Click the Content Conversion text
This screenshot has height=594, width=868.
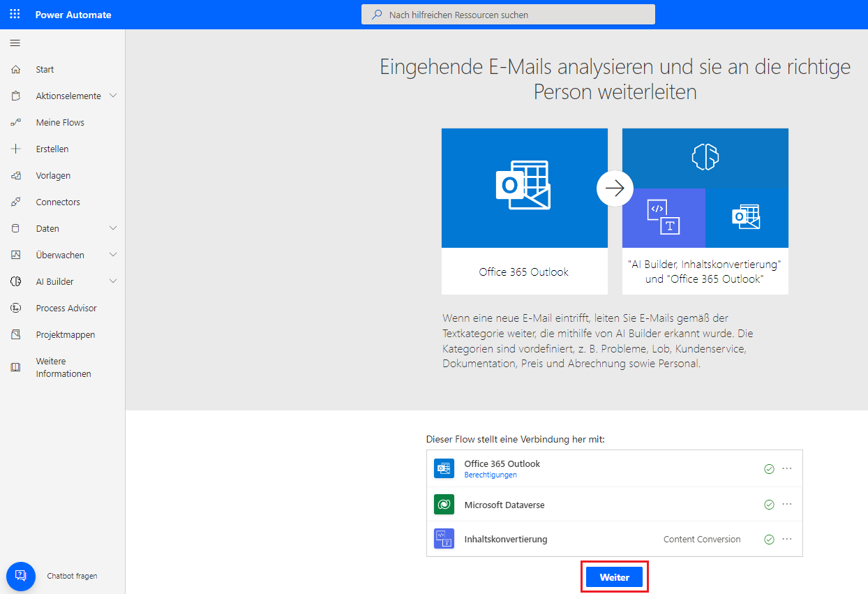pyautogui.click(x=702, y=539)
